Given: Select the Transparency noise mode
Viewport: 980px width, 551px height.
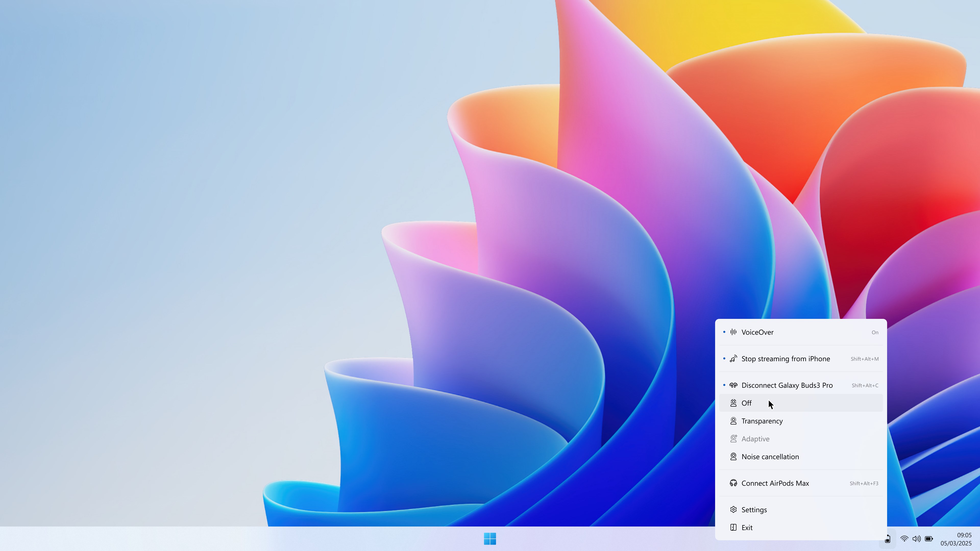Looking at the screenshot, I should (x=762, y=421).
